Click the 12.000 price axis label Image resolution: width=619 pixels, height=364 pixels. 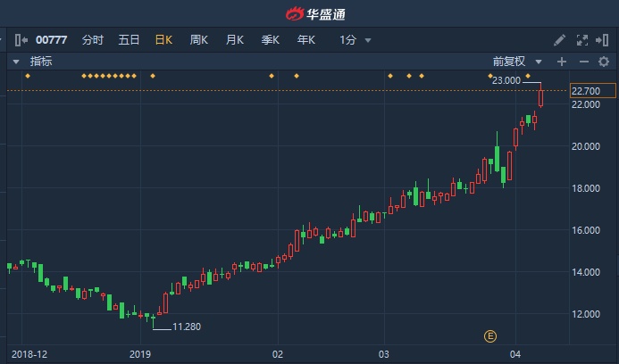[586, 314]
